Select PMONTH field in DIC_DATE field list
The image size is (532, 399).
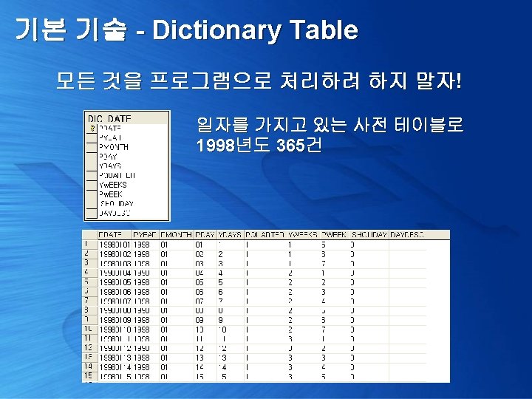click(114, 147)
